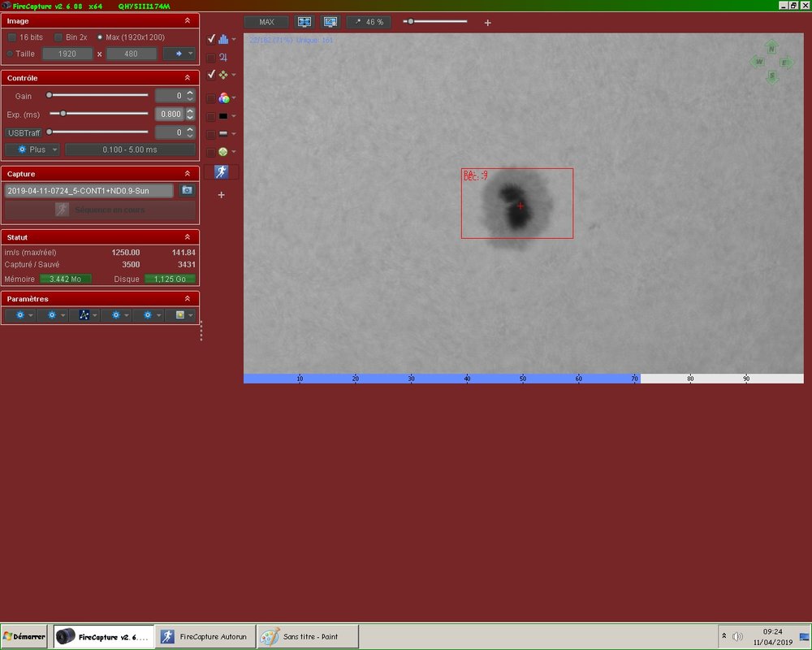Click the Gain slider handle
This screenshot has width=812, height=650.
[50, 95]
